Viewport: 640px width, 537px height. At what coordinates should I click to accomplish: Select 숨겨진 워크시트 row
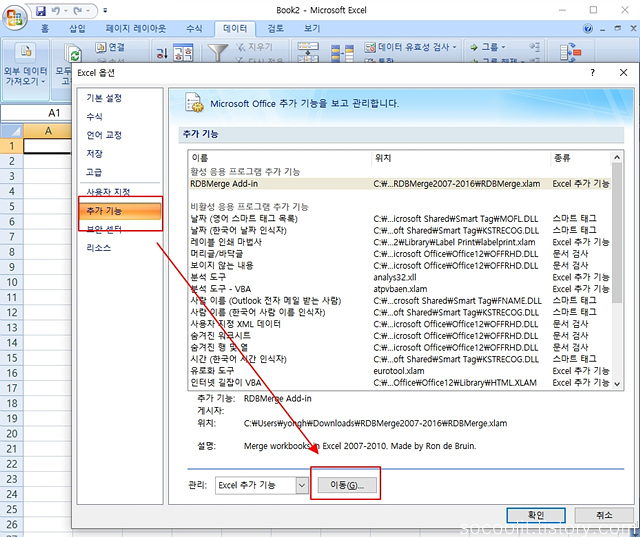(x=400, y=336)
